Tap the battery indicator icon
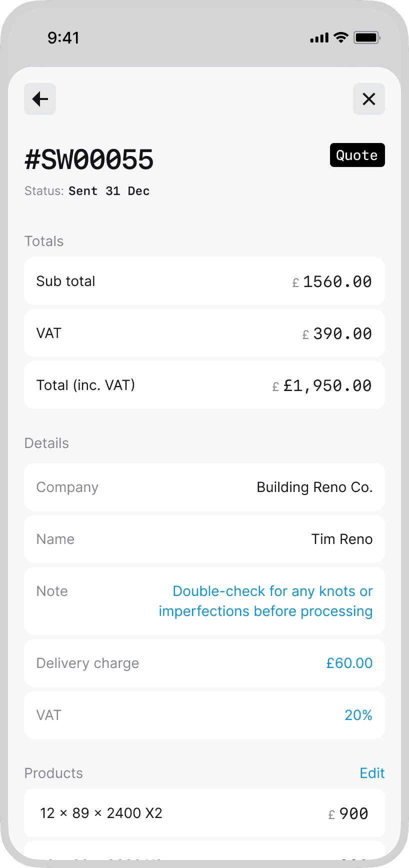Viewport: 409px width, 868px height. (367, 37)
